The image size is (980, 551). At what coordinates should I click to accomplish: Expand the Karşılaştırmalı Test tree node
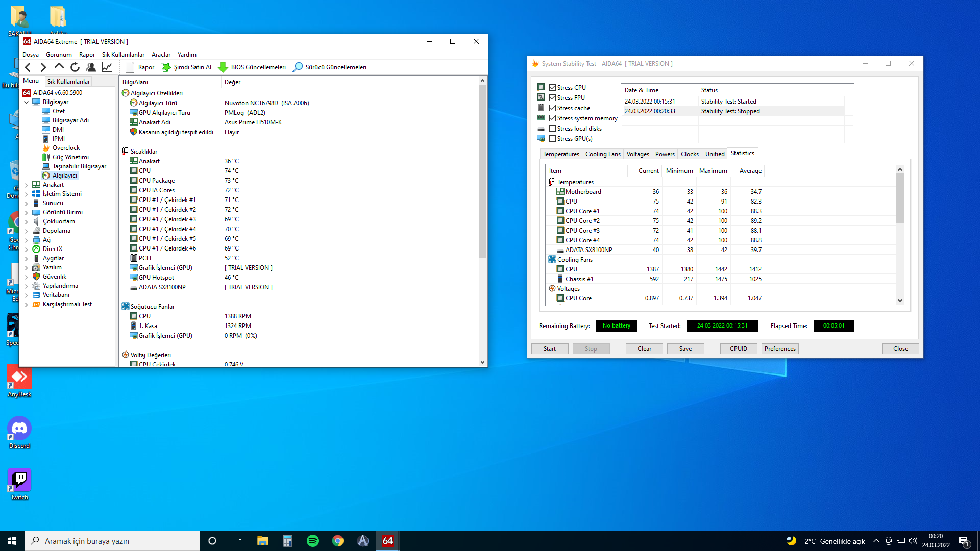[27, 304]
